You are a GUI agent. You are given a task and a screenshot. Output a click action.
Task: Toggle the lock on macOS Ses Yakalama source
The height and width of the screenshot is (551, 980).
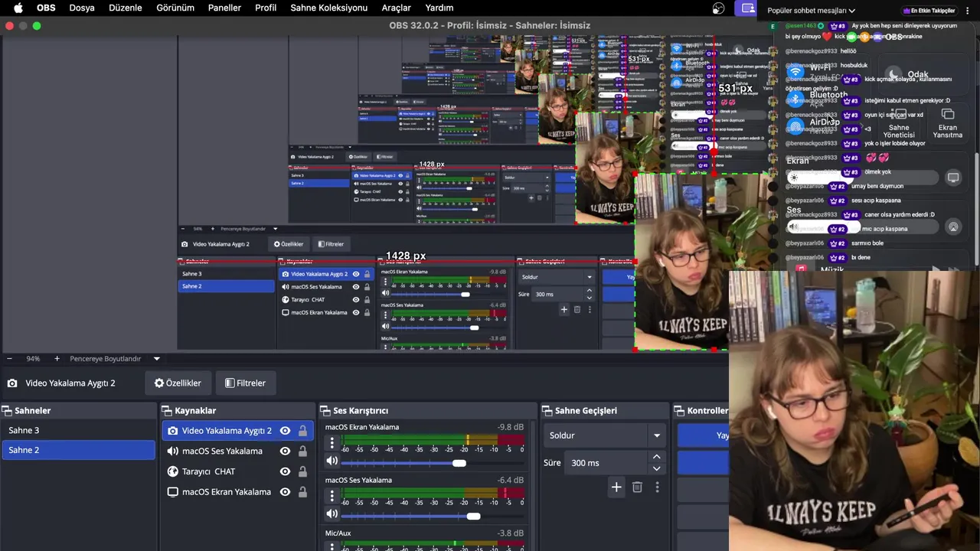[x=302, y=452]
